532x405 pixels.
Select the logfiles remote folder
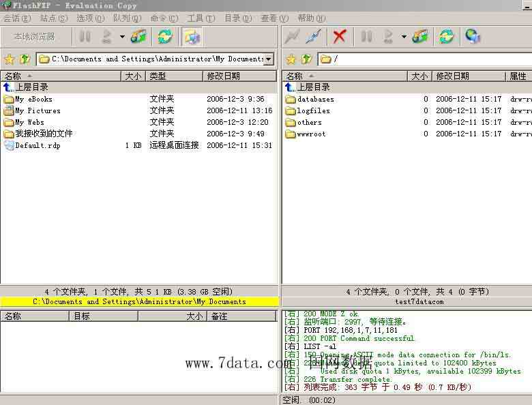tap(407, 110)
